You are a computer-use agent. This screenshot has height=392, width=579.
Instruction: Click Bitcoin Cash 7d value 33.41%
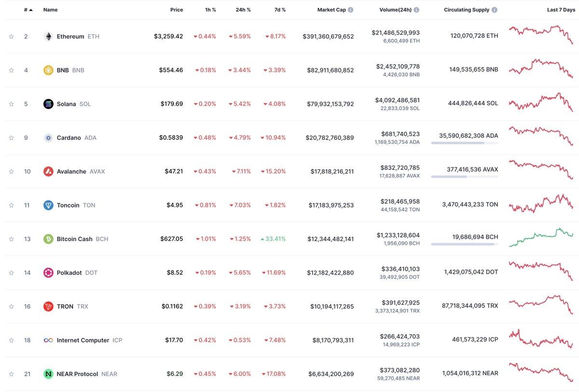click(x=273, y=239)
